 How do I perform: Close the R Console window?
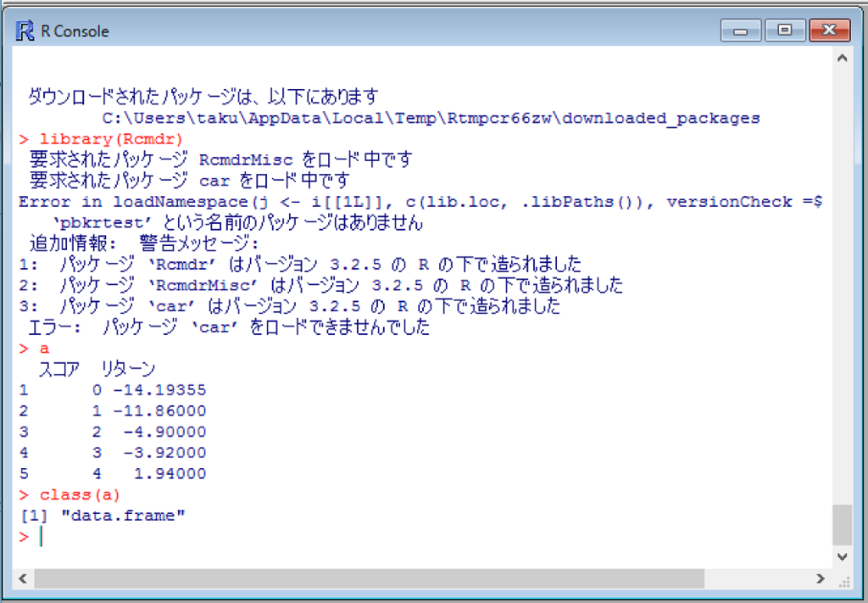tap(829, 31)
